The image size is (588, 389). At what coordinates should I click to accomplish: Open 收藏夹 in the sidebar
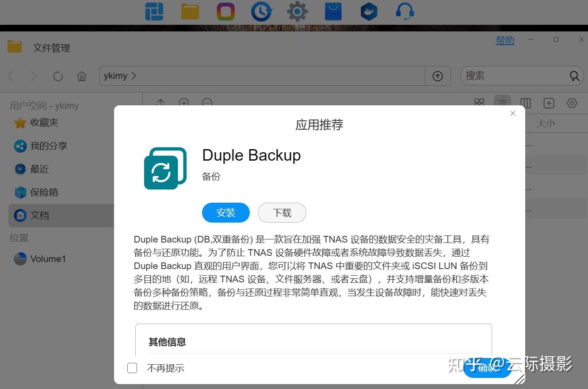pyautogui.click(x=44, y=123)
